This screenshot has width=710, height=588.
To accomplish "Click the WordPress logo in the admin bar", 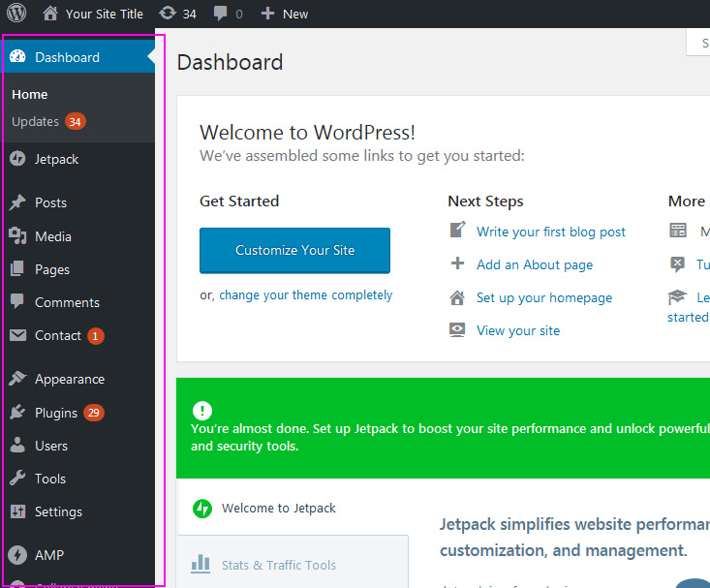I will (x=16, y=13).
